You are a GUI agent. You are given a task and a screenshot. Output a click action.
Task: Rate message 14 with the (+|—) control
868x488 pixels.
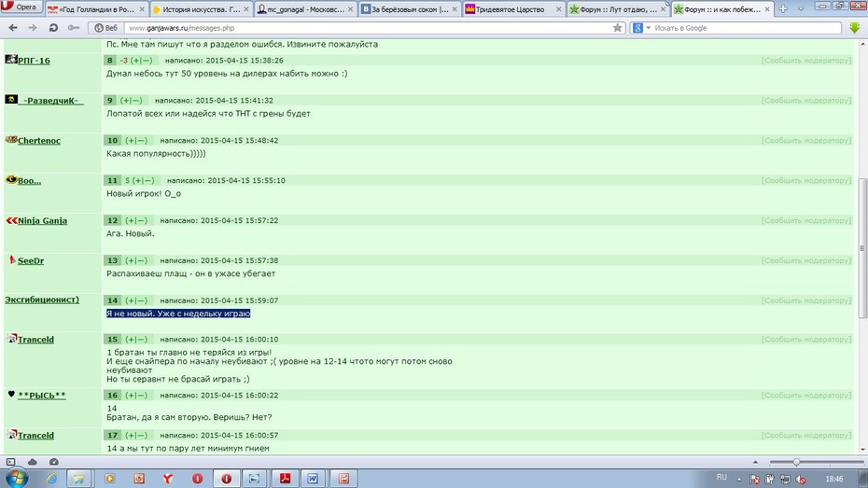[136, 300]
